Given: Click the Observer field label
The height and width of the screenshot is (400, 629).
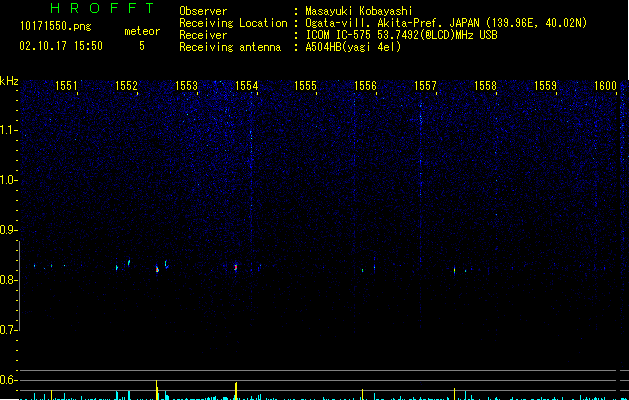Looking at the screenshot, I should pos(203,11).
